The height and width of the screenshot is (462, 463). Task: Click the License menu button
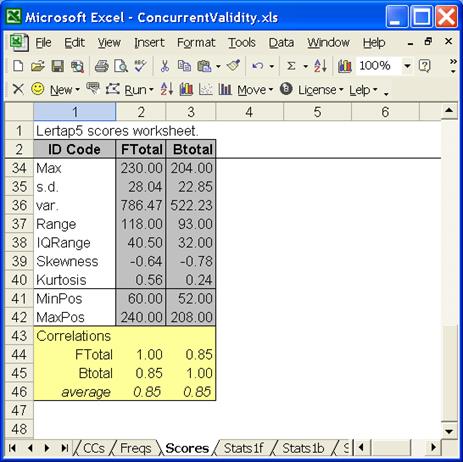click(320, 90)
